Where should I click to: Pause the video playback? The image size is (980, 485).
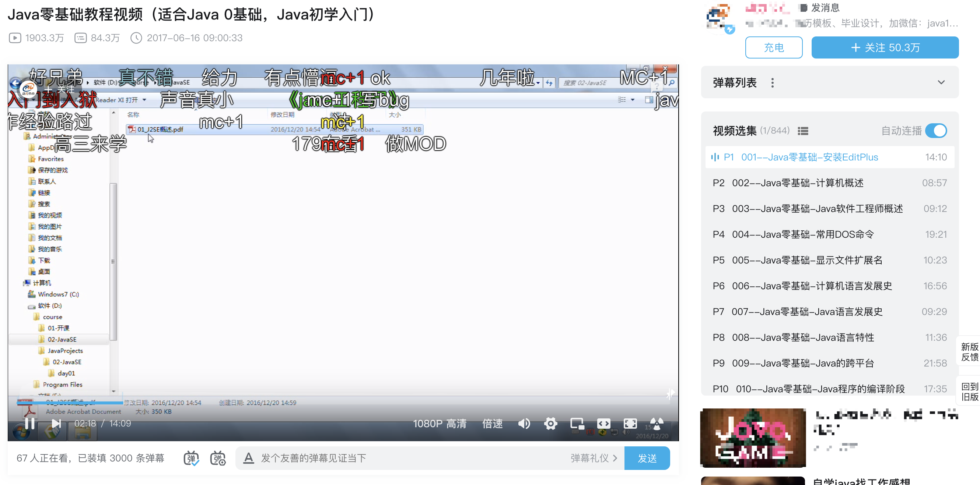point(30,423)
